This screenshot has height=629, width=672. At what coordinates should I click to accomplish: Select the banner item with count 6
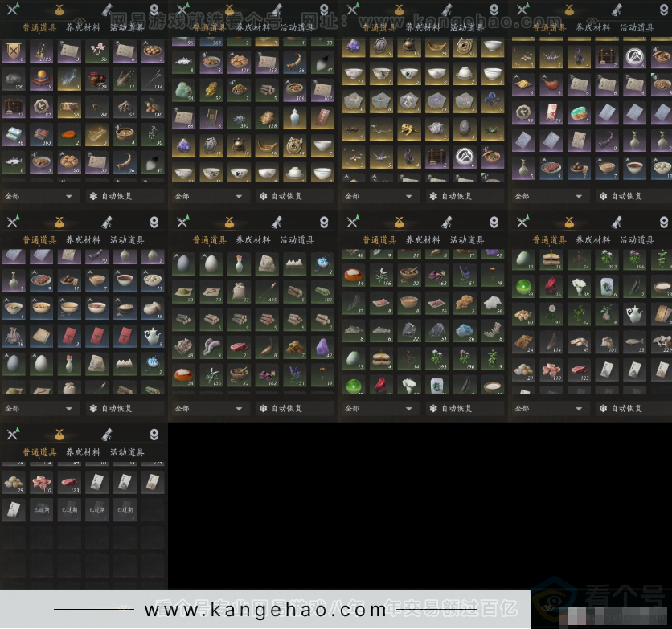tap(14, 51)
